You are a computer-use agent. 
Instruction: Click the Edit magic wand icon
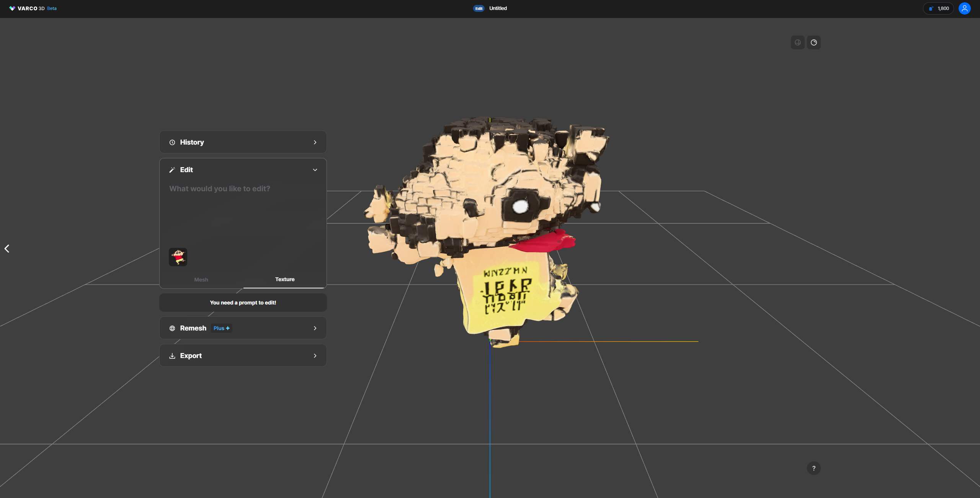pos(172,170)
